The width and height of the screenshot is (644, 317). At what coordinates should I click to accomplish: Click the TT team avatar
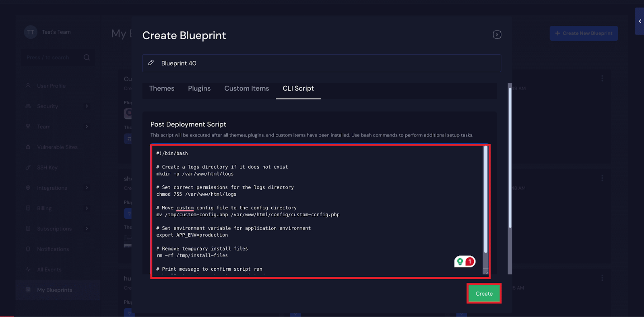[x=31, y=32]
